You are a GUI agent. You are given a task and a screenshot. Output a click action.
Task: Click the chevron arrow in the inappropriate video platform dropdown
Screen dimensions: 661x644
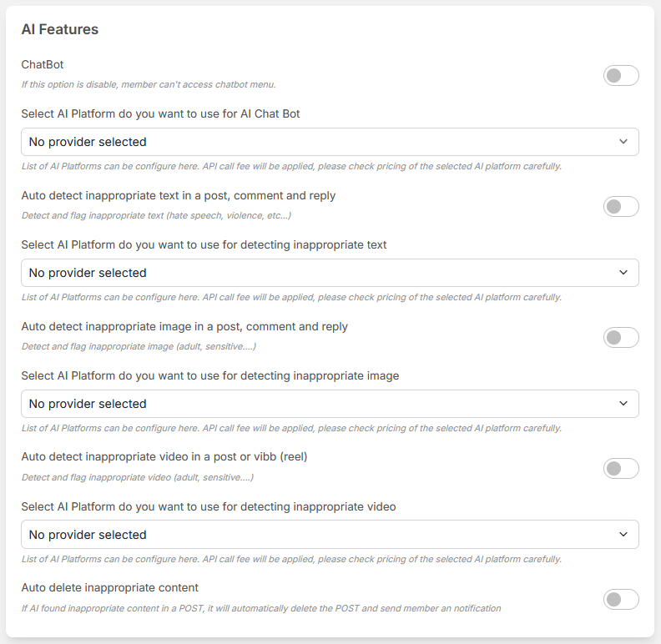coord(623,535)
